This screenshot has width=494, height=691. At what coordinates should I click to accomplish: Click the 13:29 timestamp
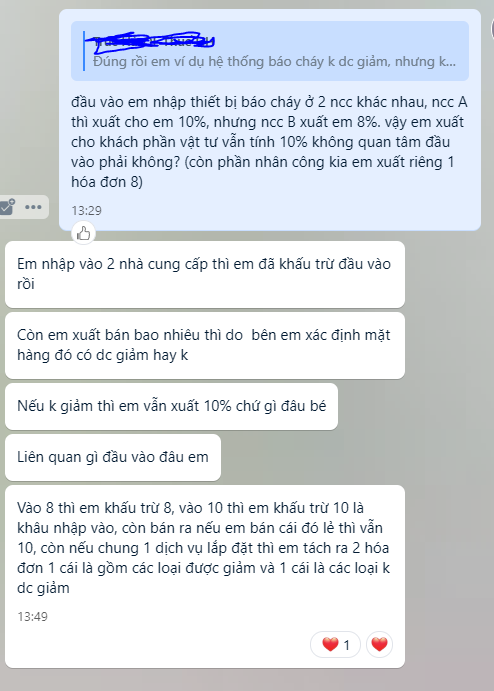(87, 211)
